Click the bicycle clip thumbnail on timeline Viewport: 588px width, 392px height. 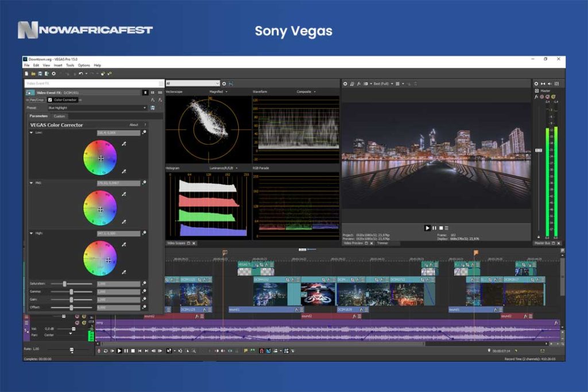tap(318, 294)
